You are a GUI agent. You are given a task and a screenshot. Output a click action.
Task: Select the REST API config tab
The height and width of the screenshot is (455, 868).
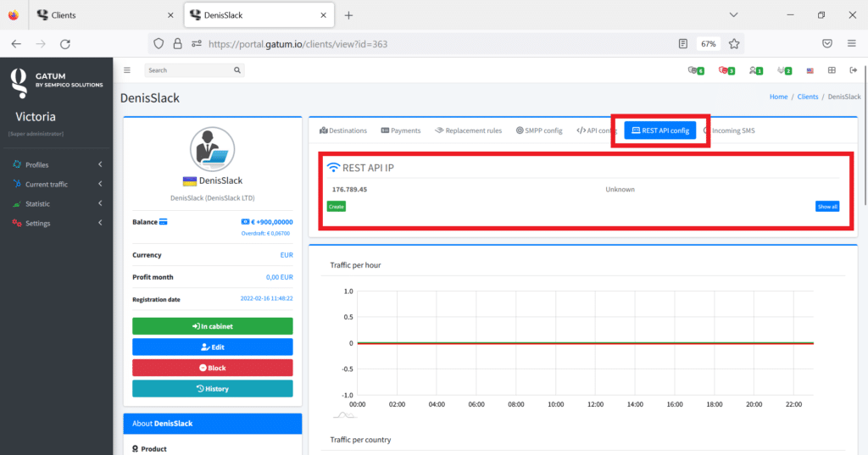coord(659,130)
